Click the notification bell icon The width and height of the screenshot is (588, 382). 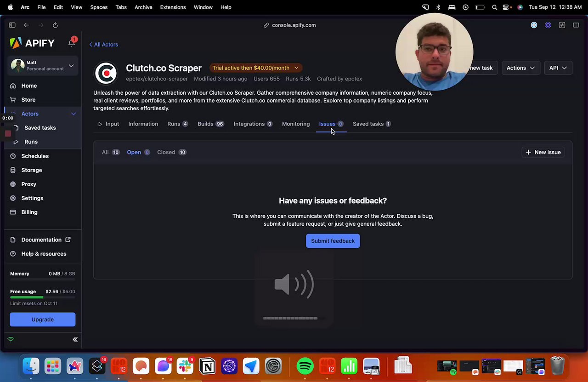(x=72, y=43)
